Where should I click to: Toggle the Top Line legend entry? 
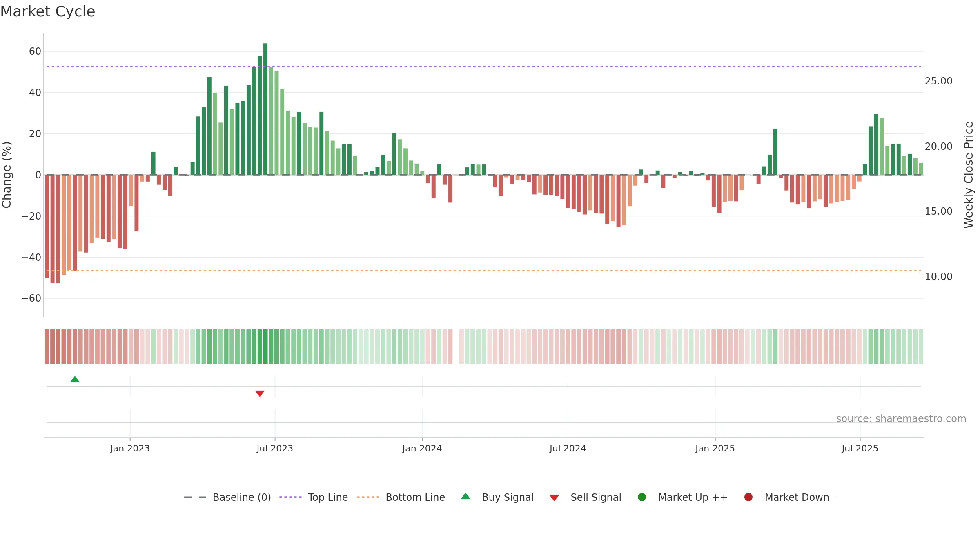click(314, 498)
